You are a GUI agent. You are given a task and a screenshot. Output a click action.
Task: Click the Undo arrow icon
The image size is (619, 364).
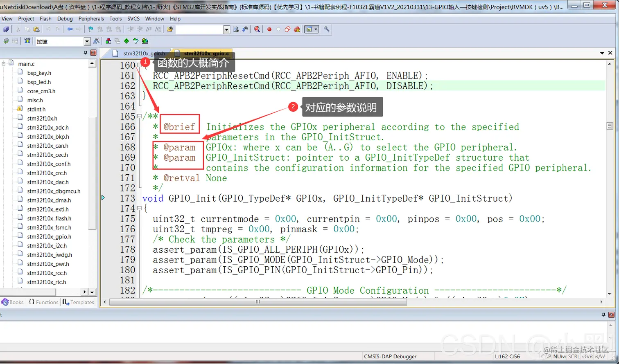click(48, 29)
